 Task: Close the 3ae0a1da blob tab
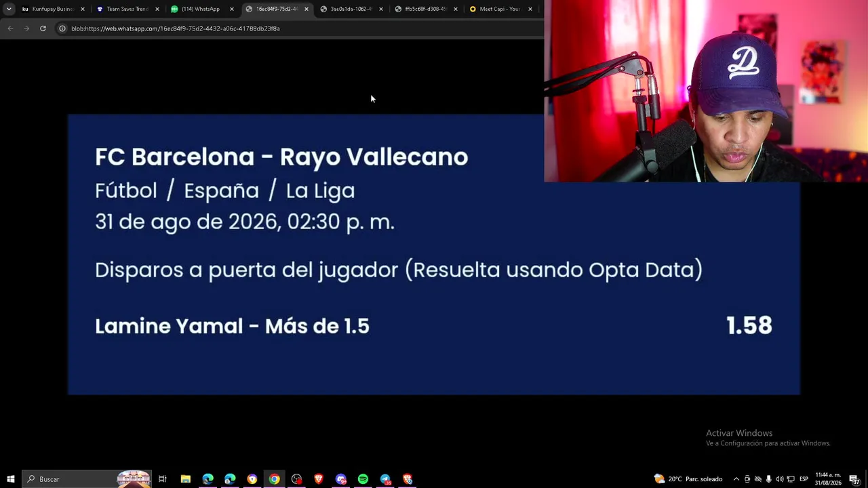pos(381,9)
